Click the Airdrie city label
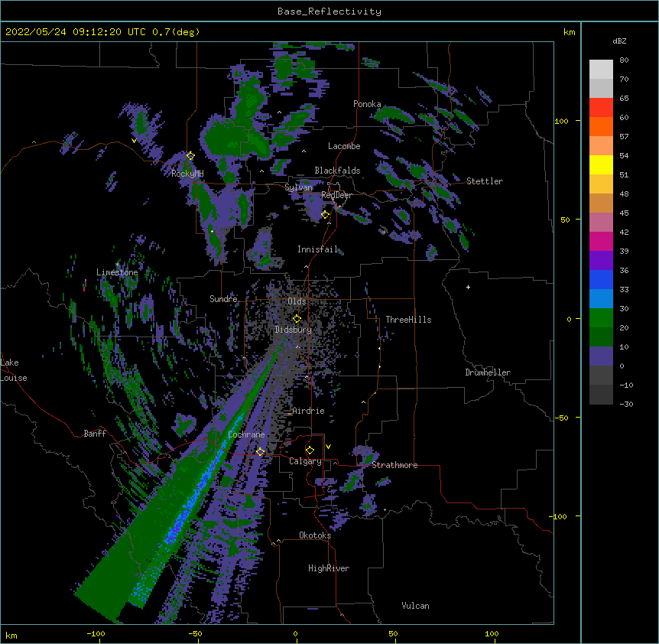The height and width of the screenshot is (644, 659). pyautogui.click(x=308, y=411)
